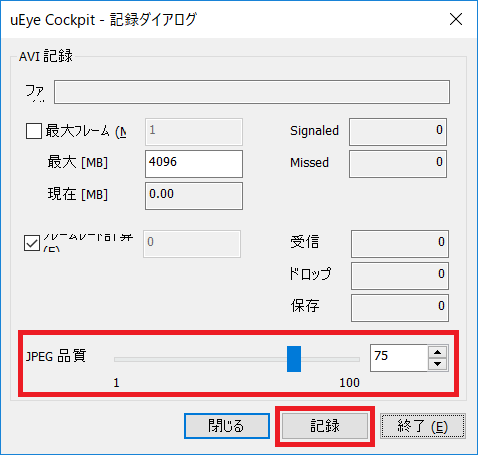This screenshot has height=455, width=478.
Task: Click the max frames field showing 1
Action: (x=194, y=132)
